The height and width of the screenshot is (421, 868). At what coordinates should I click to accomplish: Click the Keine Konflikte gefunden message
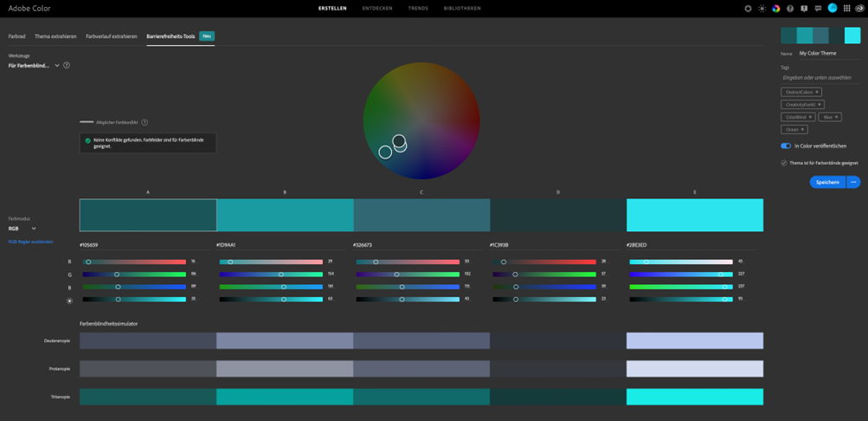(x=148, y=144)
